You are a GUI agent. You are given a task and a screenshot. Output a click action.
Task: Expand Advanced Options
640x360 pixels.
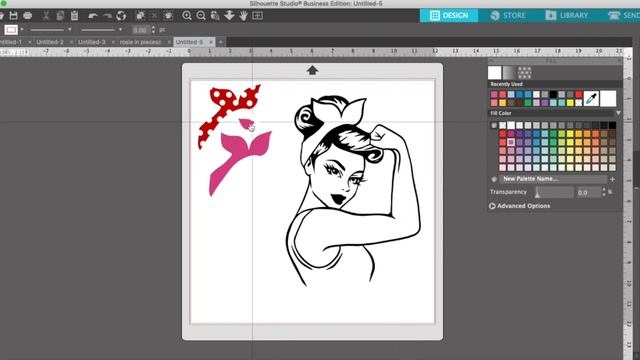click(x=520, y=206)
